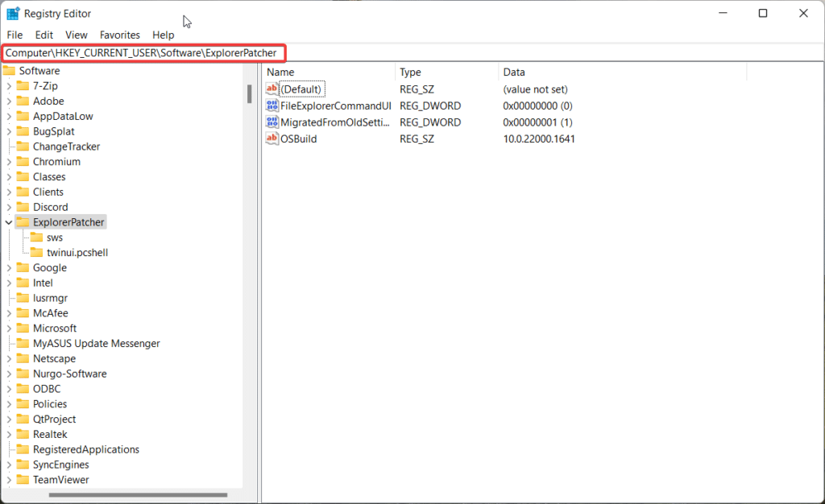Viewport: 825px width, 504px height.
Task: Open the Favorites menu
Action: point(119,35)
